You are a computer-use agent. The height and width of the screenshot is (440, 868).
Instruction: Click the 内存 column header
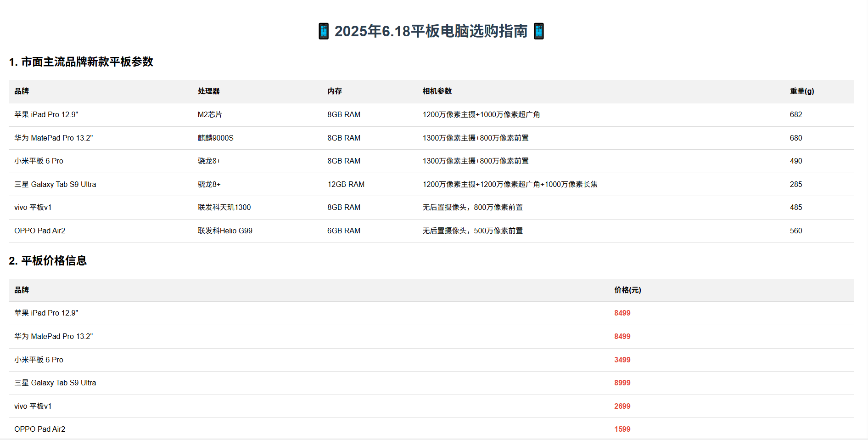335,91
